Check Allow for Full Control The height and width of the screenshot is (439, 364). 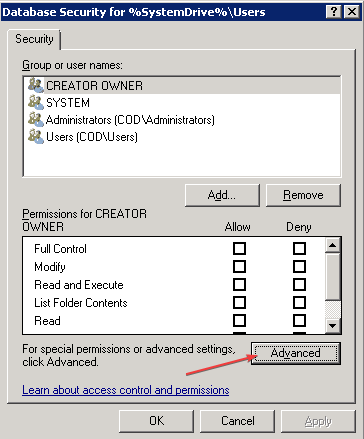click(x=239, y=249)
